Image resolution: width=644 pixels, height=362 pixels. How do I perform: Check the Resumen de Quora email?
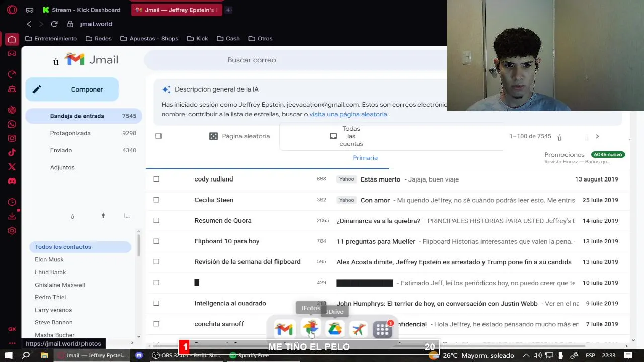(x=156, y=220)
